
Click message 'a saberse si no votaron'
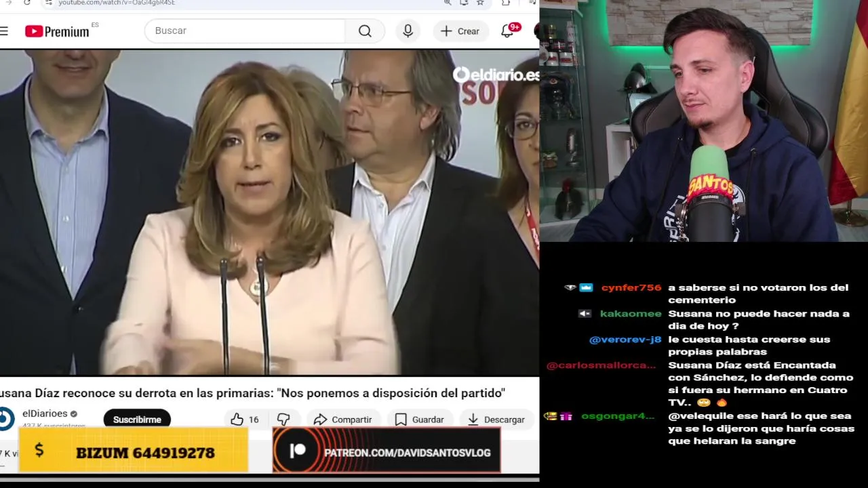tap(758, 293)
